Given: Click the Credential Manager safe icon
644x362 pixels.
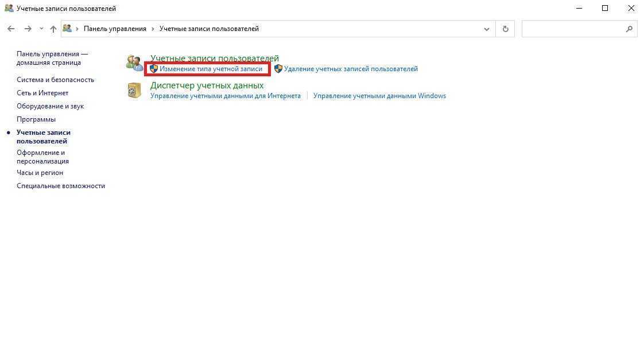Looking at the screenshot, I should (x=134, y=90).
